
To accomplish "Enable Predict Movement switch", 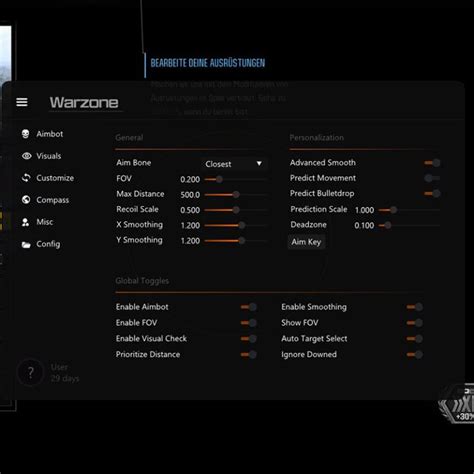I will 432,178.
